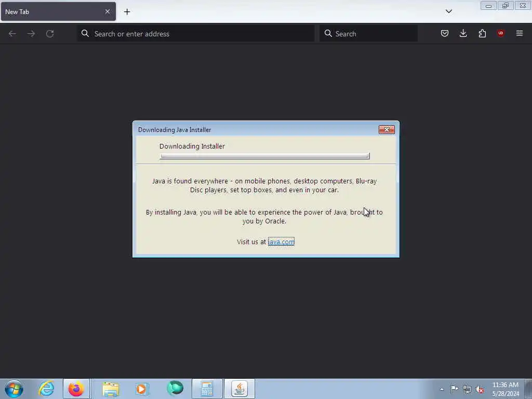This screenshot has width=532, height=399.
Task: Click the Show desktop strip in taskbar
Action: coord(528,389)
